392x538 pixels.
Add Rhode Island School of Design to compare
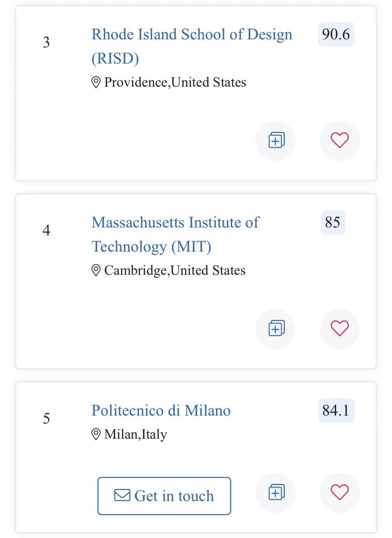pyautogui.click(x=276, y=141)
